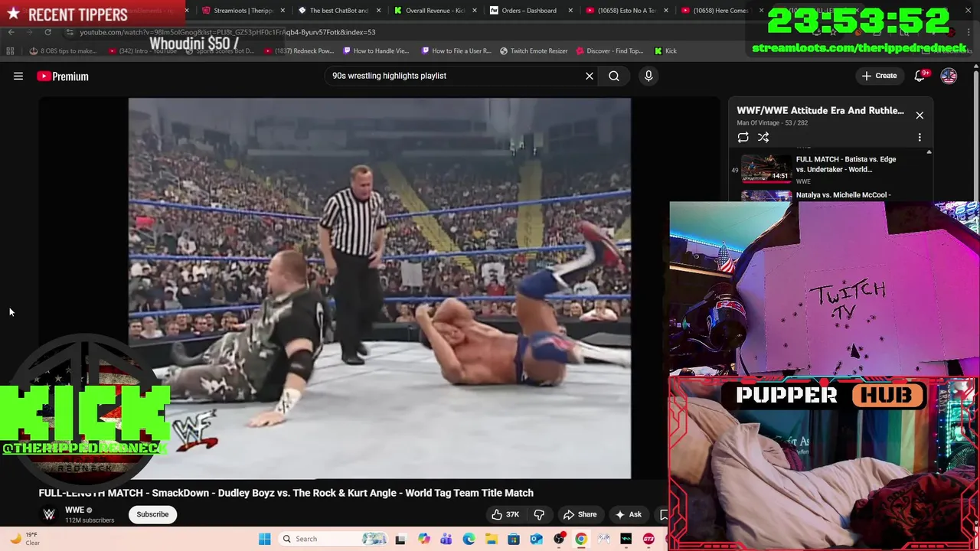
Task: Click the wrestling video player
Action: (380, 288)
